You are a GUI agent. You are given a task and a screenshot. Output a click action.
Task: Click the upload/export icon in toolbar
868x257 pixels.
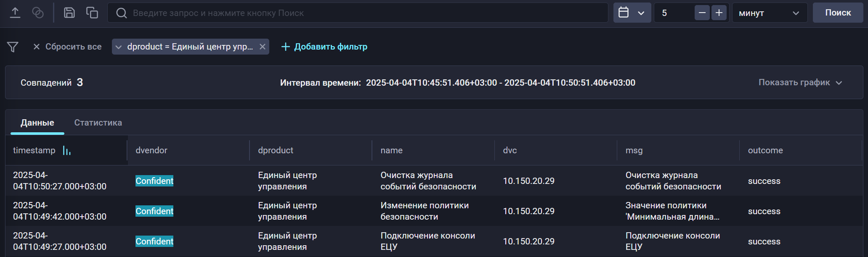[x=15, y=13]
